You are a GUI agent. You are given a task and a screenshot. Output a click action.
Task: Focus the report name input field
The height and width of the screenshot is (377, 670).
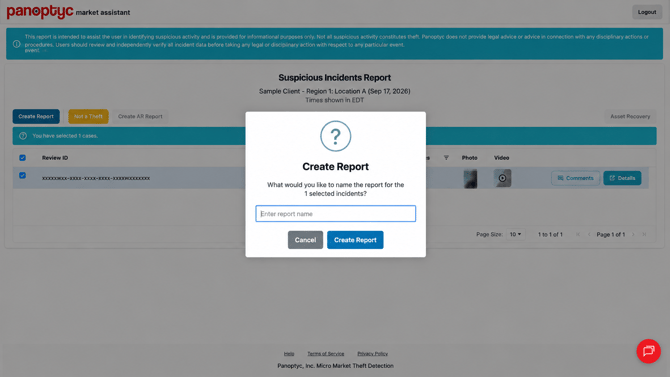[335, 214]
